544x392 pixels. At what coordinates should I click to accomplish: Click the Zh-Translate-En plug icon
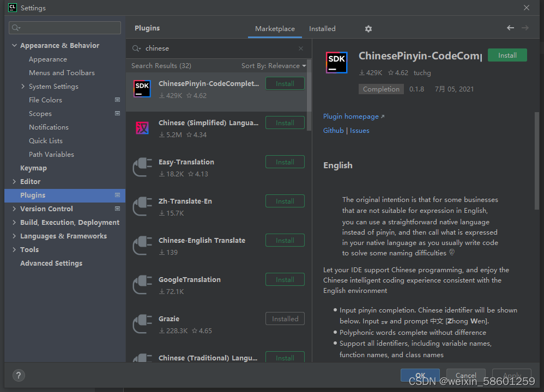point(142,206)
